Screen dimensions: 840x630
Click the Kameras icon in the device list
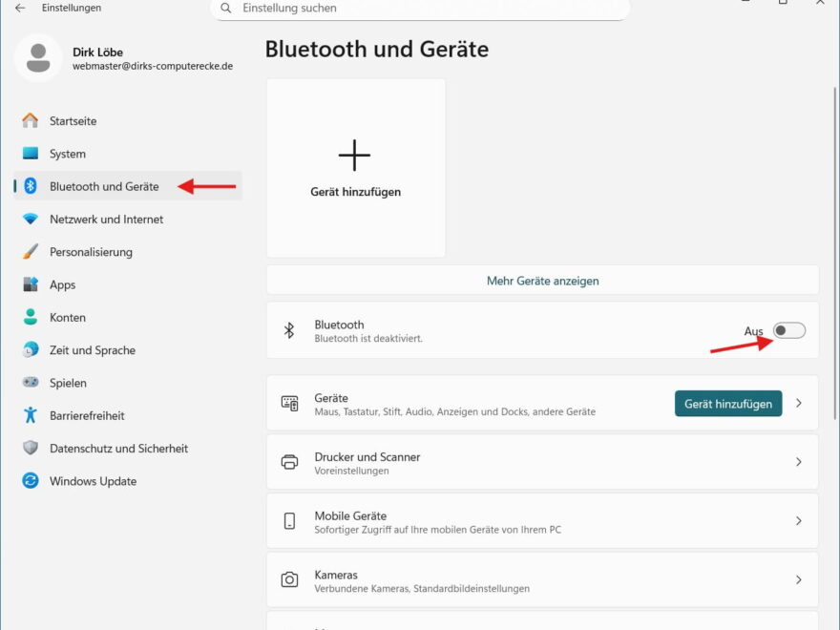[290, 579]
